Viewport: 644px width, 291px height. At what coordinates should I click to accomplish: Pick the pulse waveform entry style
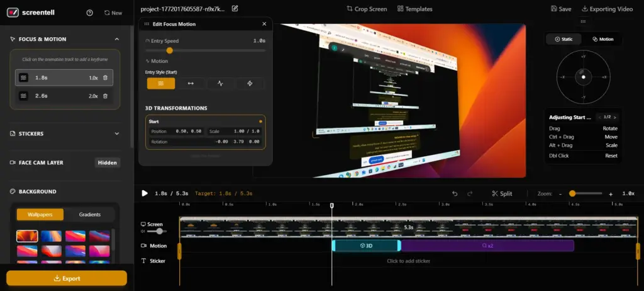tap(220, 83)
